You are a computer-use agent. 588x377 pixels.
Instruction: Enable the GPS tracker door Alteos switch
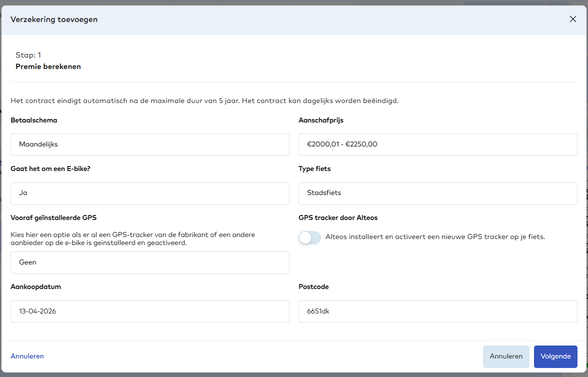(x=309, y=237)
